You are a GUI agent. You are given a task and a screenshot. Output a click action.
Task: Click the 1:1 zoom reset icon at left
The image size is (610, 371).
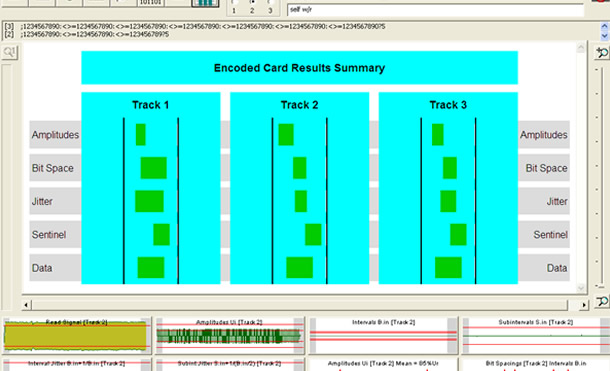[x=9, y=52]
